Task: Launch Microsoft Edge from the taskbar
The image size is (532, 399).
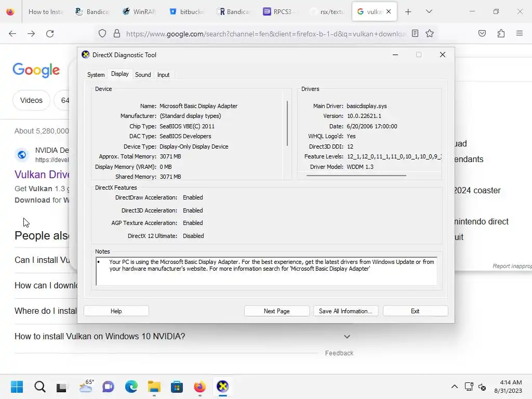Action: [131, 387]
